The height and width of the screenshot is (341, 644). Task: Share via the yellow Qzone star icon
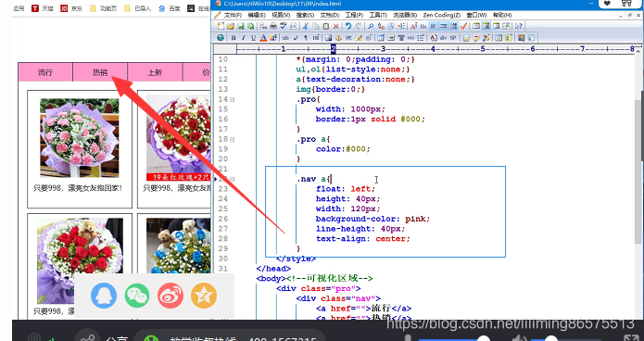tap(204, 296)
